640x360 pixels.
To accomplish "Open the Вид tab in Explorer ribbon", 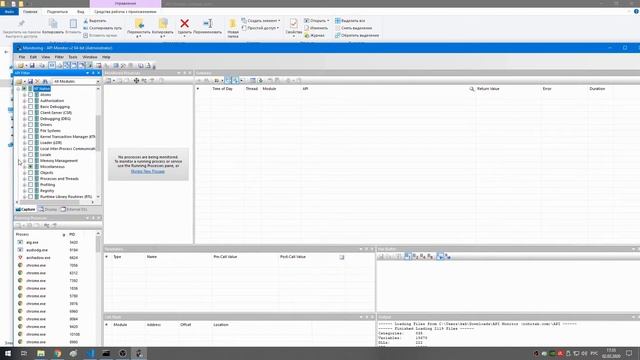I will pyautogui.click(x=80, y=12).
